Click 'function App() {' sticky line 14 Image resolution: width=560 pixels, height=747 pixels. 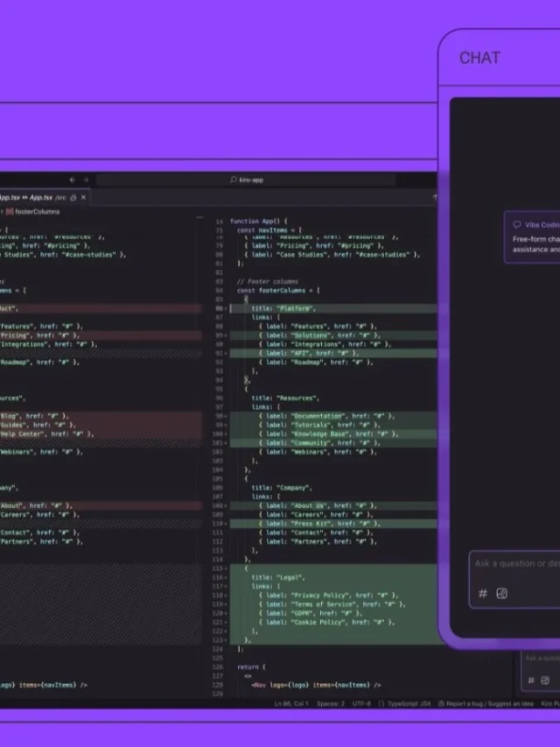(259, 221)
